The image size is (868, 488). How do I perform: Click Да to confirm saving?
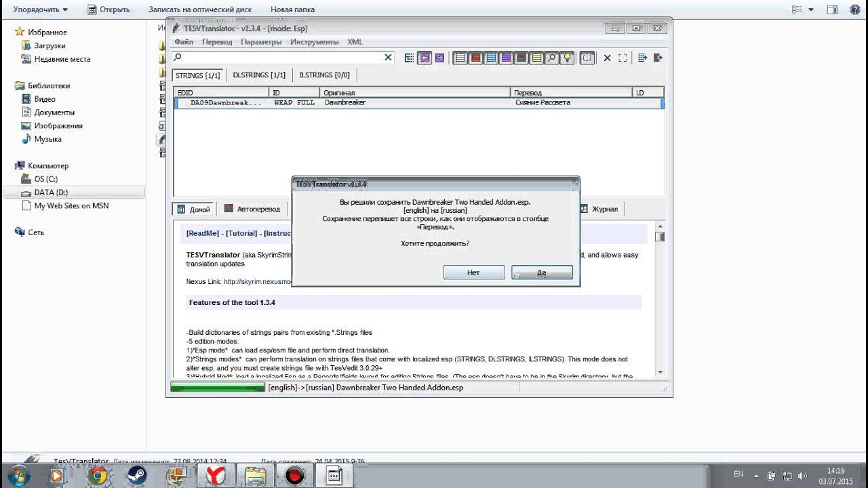tap(542, 272)
